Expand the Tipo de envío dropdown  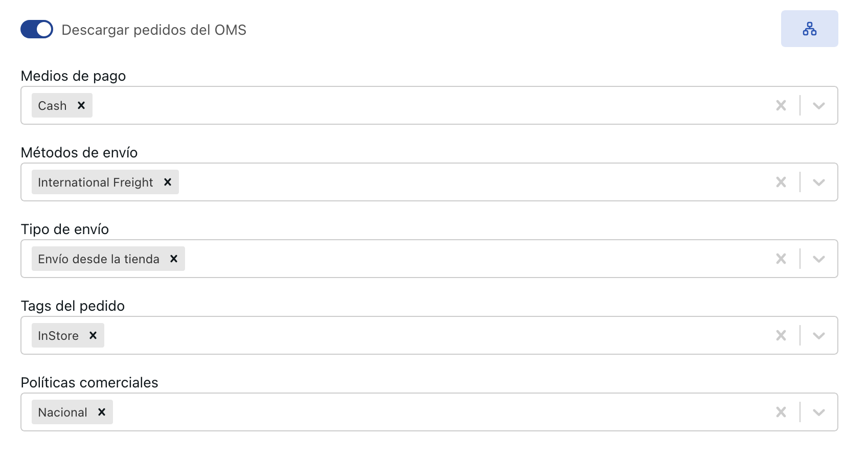(819, 259)
